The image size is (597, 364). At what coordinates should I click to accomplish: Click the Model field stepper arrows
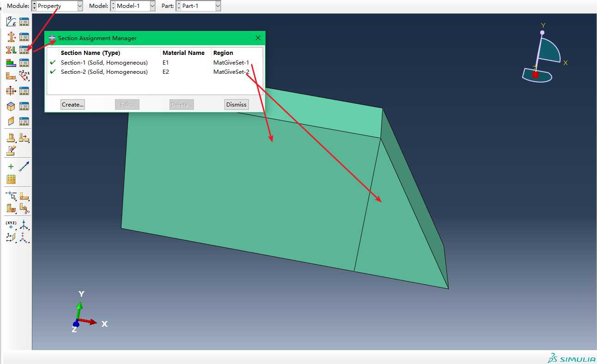click(x=113, y=6)
